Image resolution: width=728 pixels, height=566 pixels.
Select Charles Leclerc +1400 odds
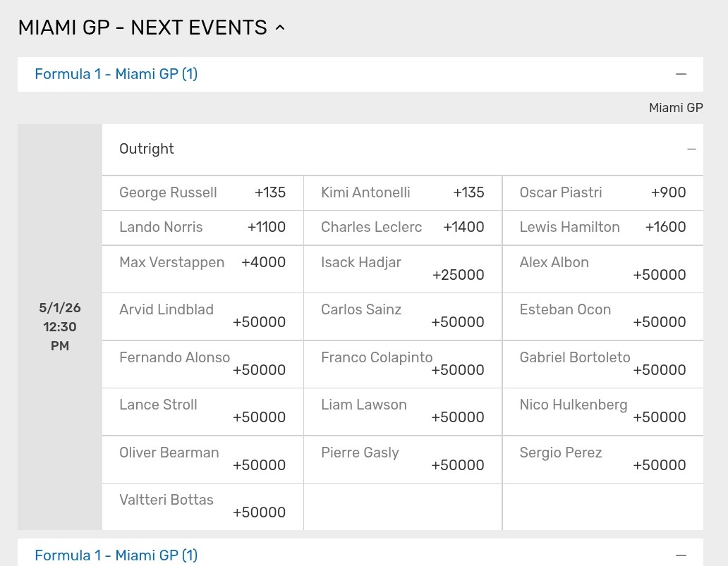click(403, 228)
